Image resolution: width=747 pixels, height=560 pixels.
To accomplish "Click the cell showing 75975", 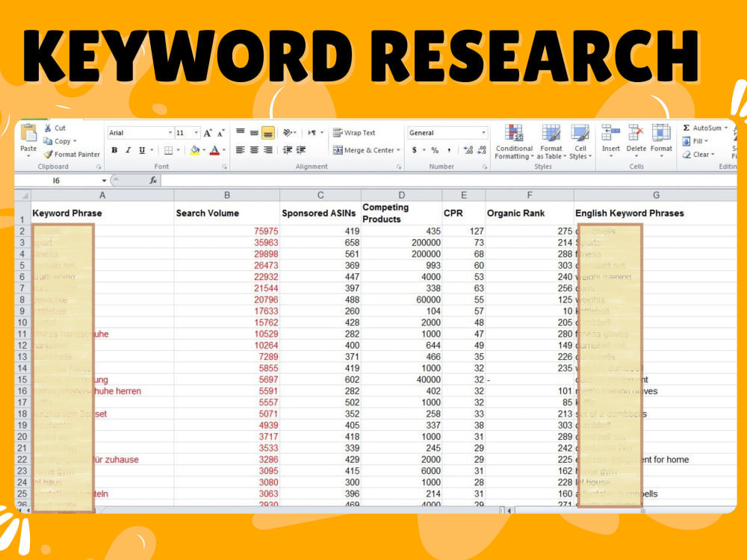I will (x=227, y=231).
